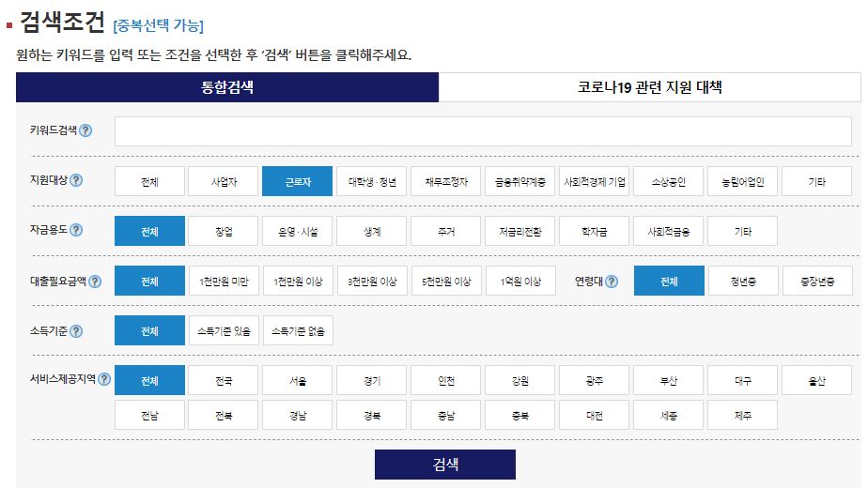Choose 대전 service region

pyautogui.click(x=595, y=415)
